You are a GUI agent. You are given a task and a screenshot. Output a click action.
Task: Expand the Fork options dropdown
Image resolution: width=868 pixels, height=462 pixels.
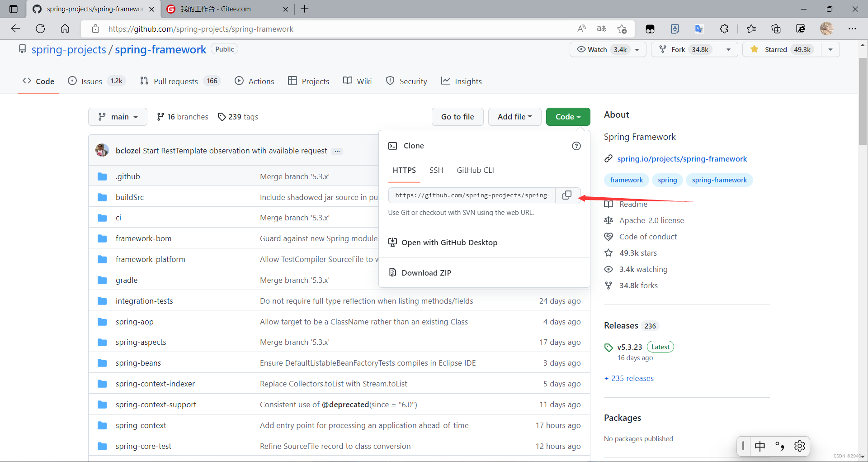click(728, 49)
